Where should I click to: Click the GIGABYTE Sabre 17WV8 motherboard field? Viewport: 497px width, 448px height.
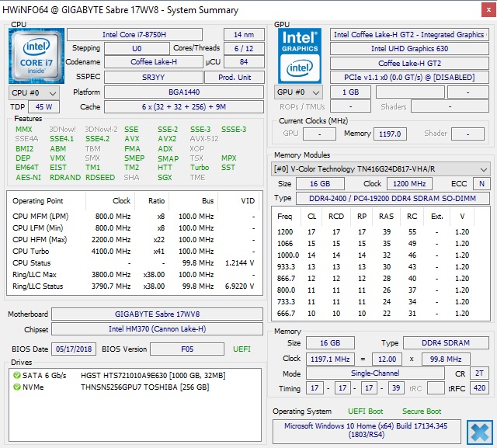click(x=158, y=314)
